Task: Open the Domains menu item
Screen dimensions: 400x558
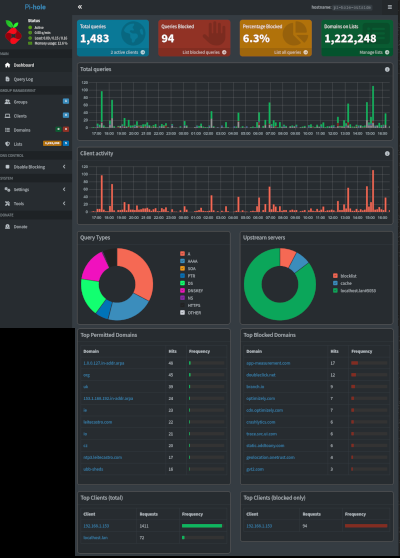Action: 36,130
